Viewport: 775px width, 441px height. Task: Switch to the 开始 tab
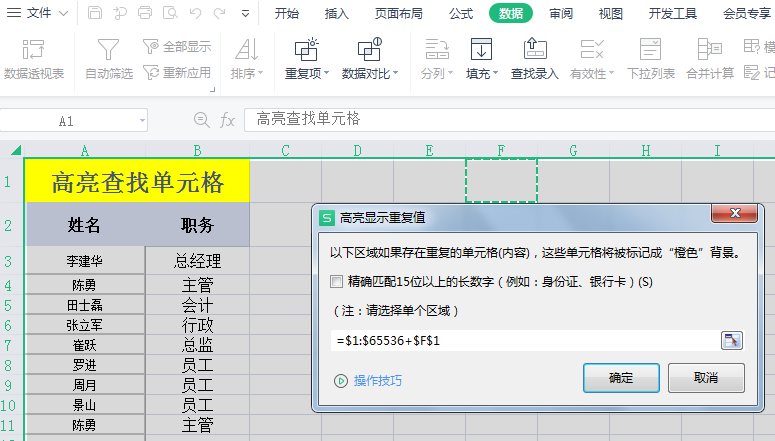pos(287,13)
